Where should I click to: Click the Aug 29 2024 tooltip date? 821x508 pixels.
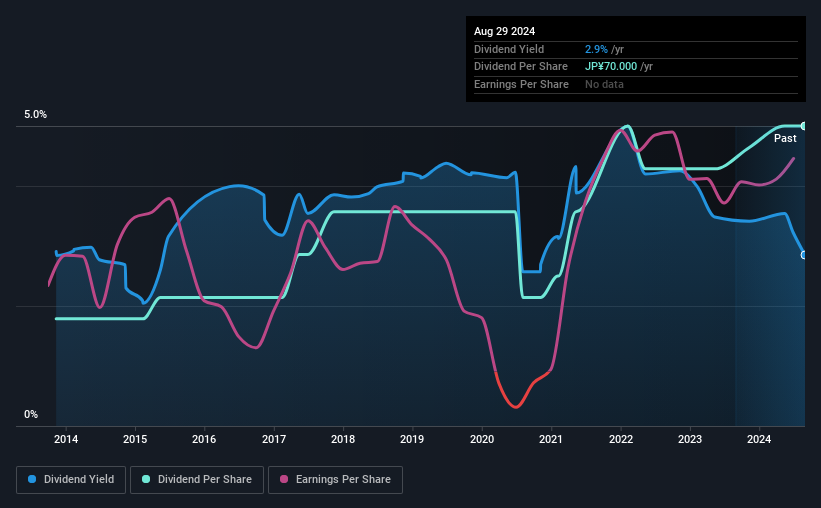pos(503,31)
